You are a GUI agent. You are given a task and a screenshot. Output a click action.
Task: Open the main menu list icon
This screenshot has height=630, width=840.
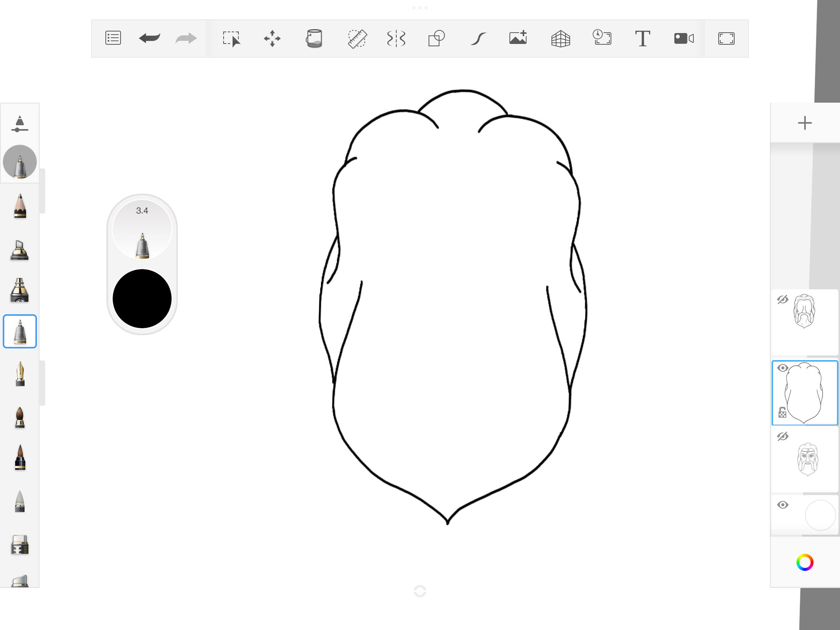click(x=113, y=38)
